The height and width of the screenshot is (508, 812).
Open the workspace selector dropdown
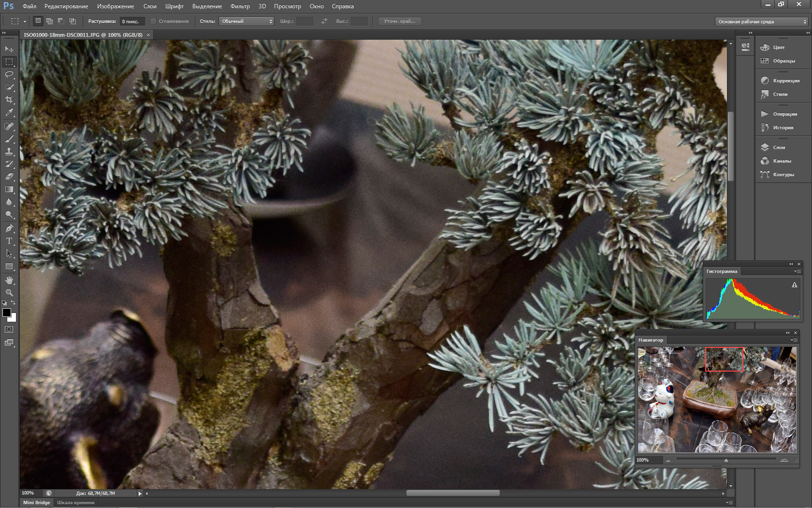761,22
